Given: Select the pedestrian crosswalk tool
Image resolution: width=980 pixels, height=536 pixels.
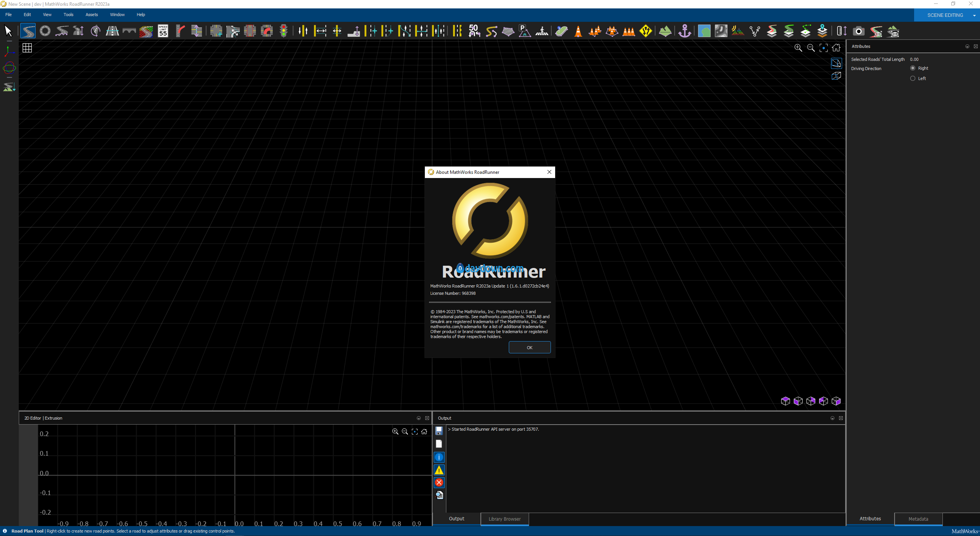Looking at the screenshot, I should [x=542, y=31].
